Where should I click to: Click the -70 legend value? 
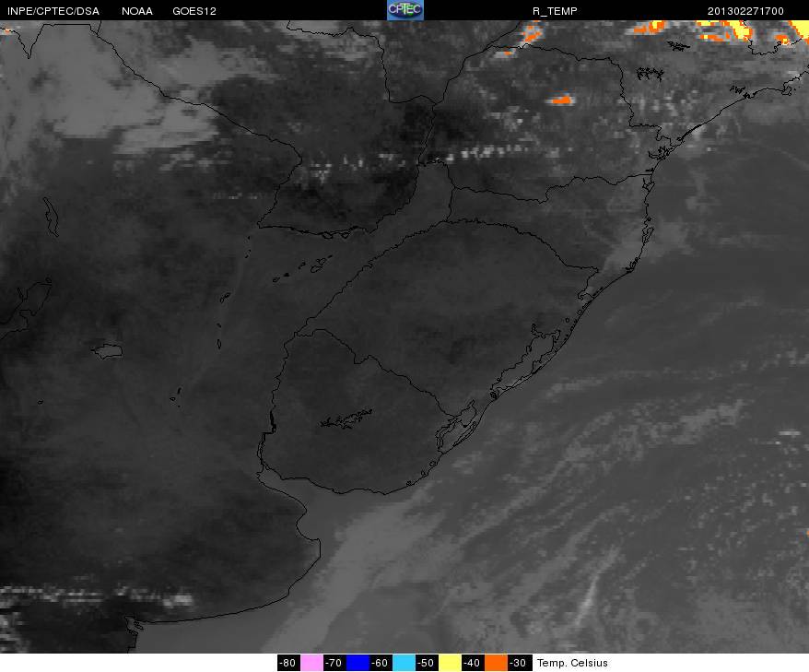click(334, 663)
